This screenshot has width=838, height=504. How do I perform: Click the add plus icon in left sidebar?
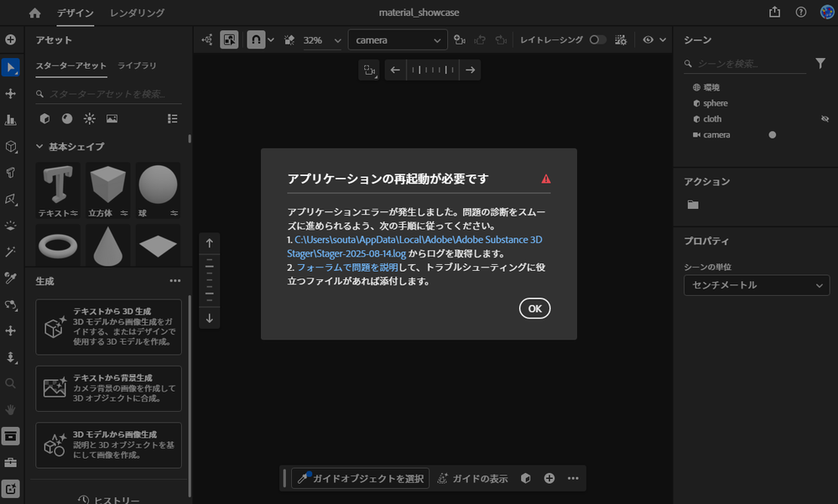[x=10, y=40]
